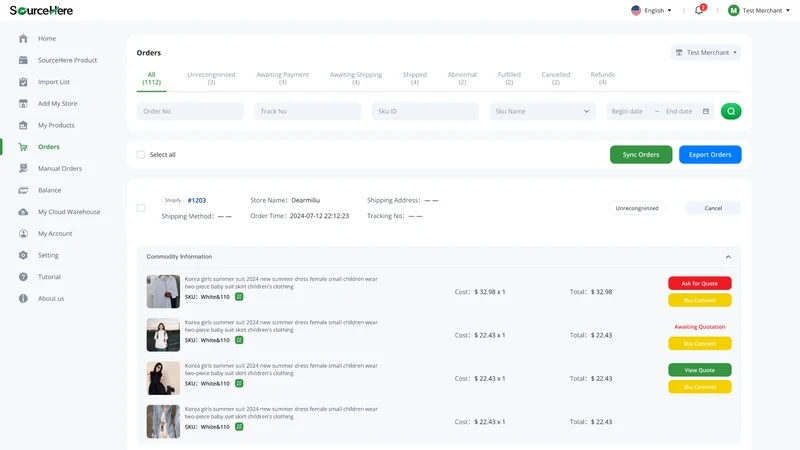Click the Setting gear icon

click(23, 255)
